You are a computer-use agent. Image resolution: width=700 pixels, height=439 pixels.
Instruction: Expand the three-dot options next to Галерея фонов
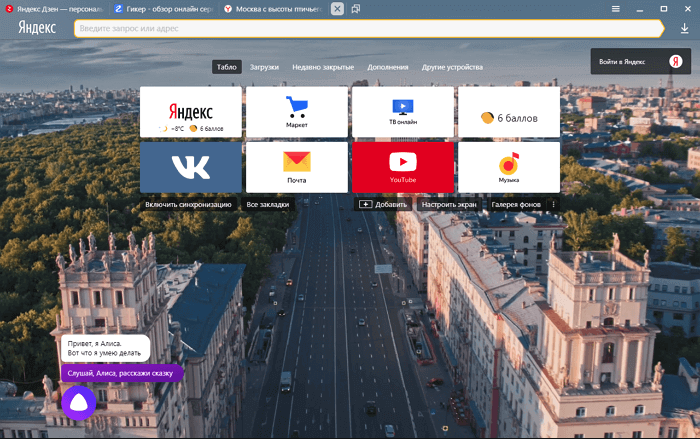553,204
